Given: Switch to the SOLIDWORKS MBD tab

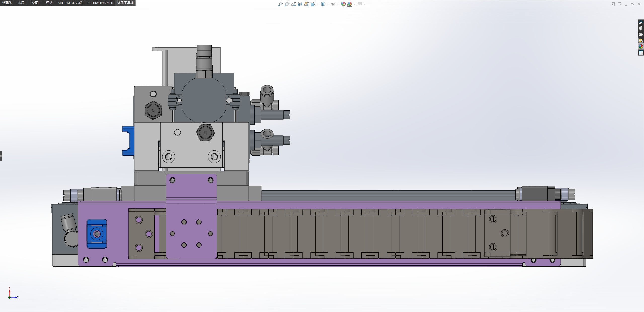Looking at the screenshot, I should click(100, 3).
